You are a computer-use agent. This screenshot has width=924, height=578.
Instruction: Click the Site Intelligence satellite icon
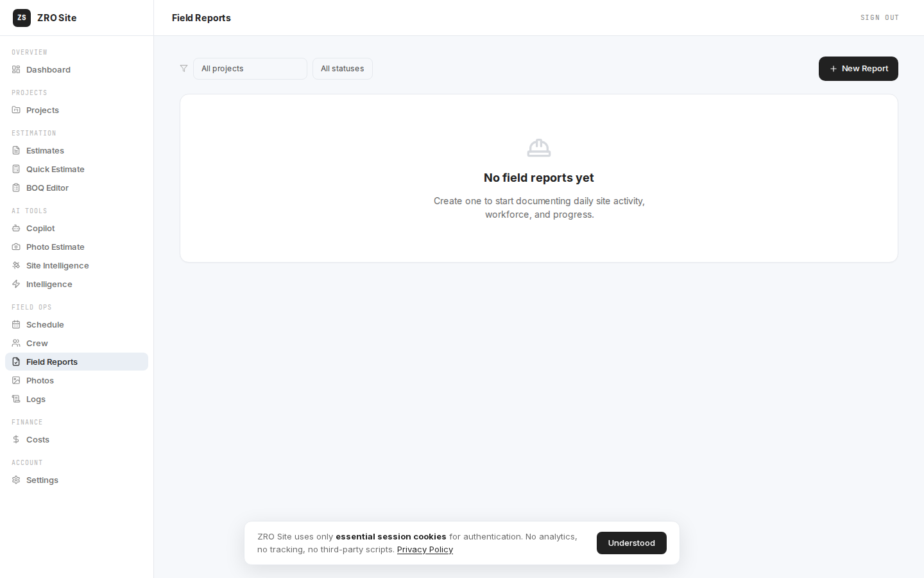click(16, 265)
